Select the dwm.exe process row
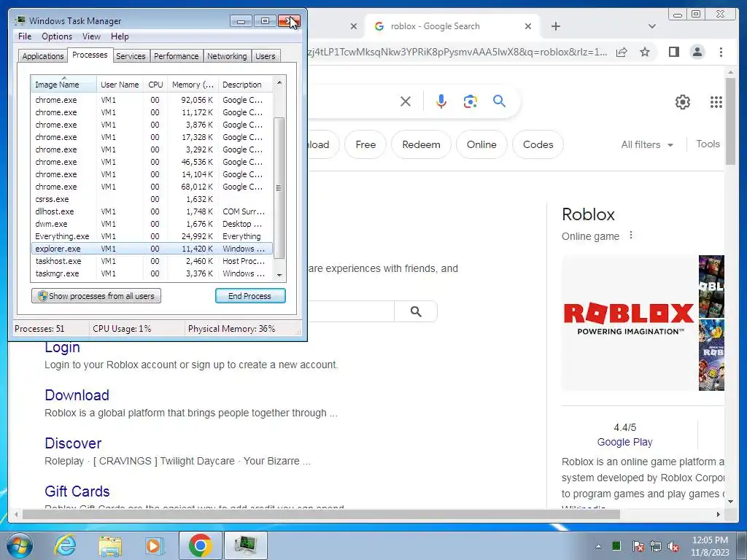The image size is (747, 560). 152,224
